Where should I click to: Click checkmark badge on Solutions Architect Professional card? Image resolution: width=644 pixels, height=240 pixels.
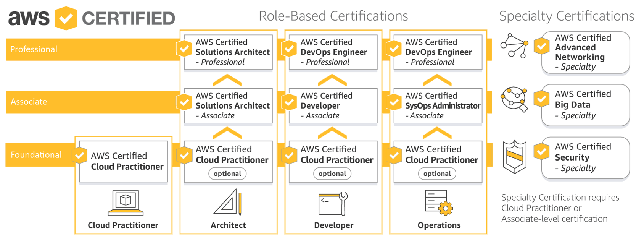184,49
